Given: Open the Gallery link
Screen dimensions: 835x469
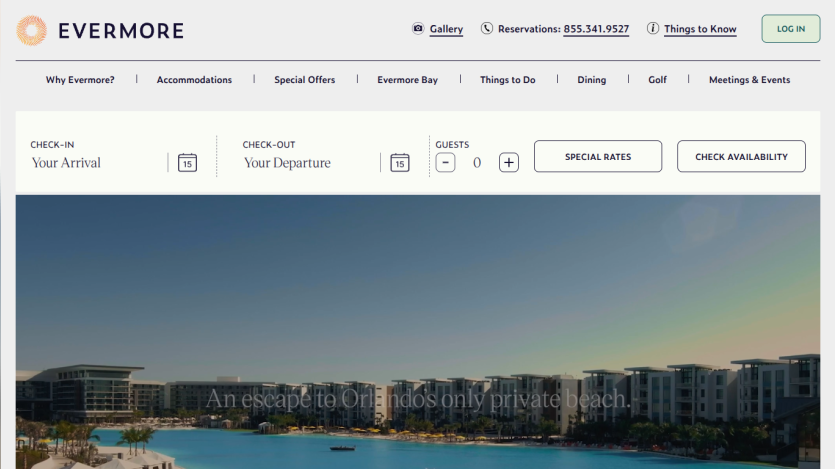Looking at the screenshot, I should click(446, 29).
